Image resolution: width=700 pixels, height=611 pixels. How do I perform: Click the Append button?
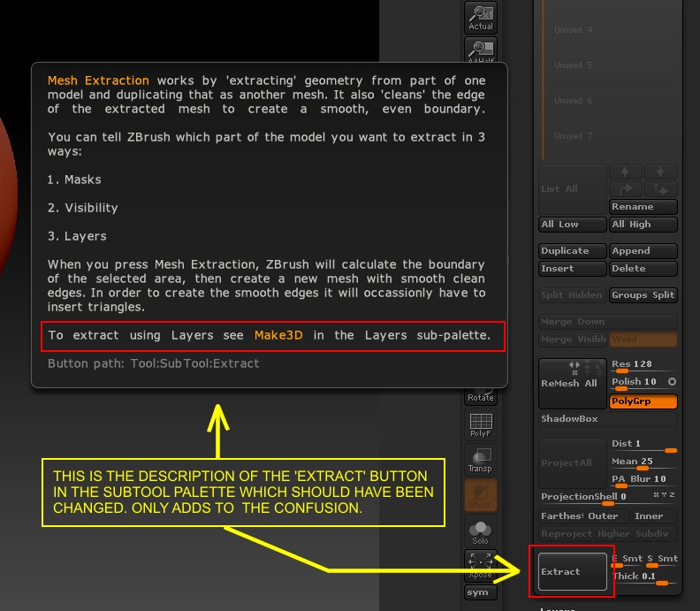(x=643, y=251)
